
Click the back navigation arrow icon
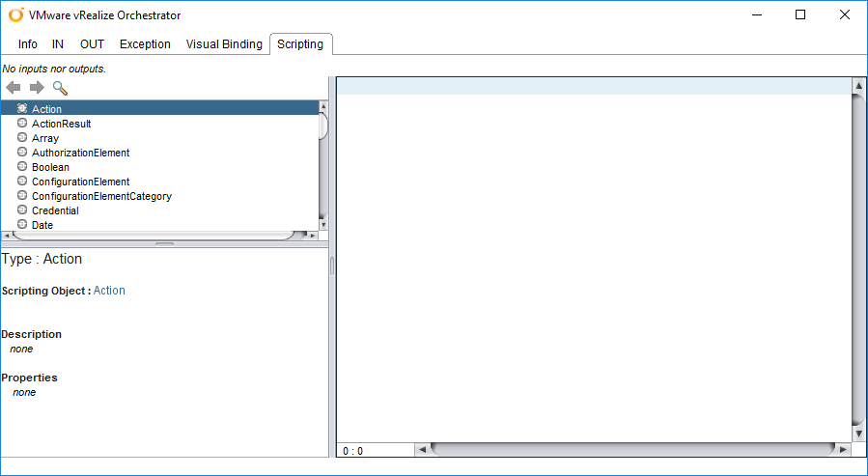[14, 88]
